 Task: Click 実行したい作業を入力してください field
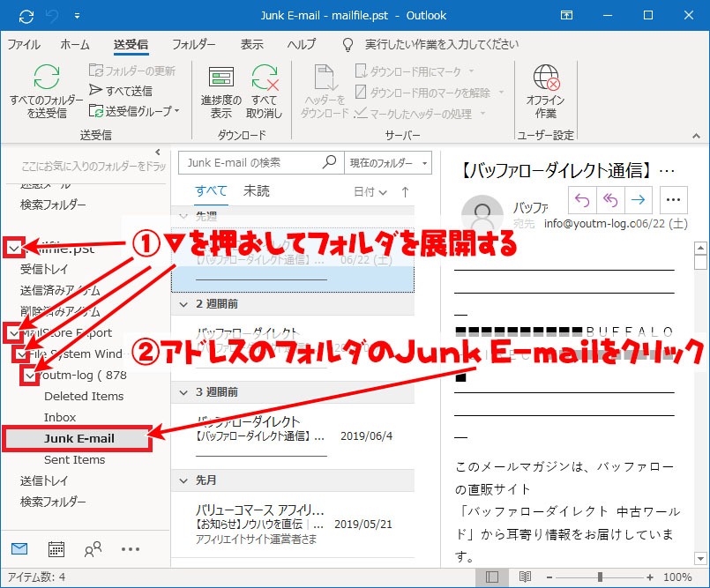(x=442, y=44)
